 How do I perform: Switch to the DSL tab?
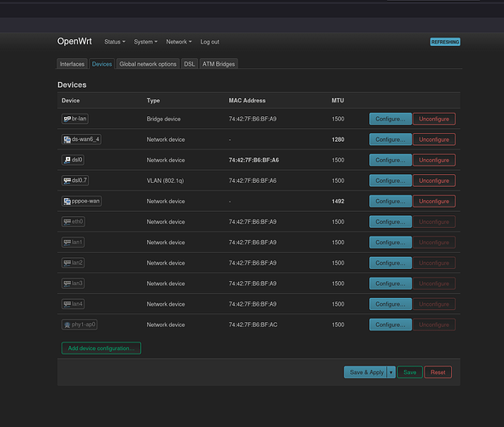pos(190,64)
